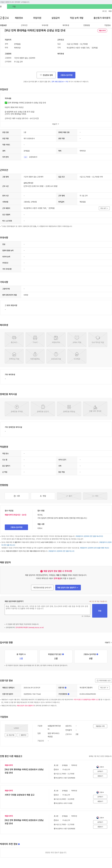
Task: Click the 로그인 link at top
Action: click(105, 11)
